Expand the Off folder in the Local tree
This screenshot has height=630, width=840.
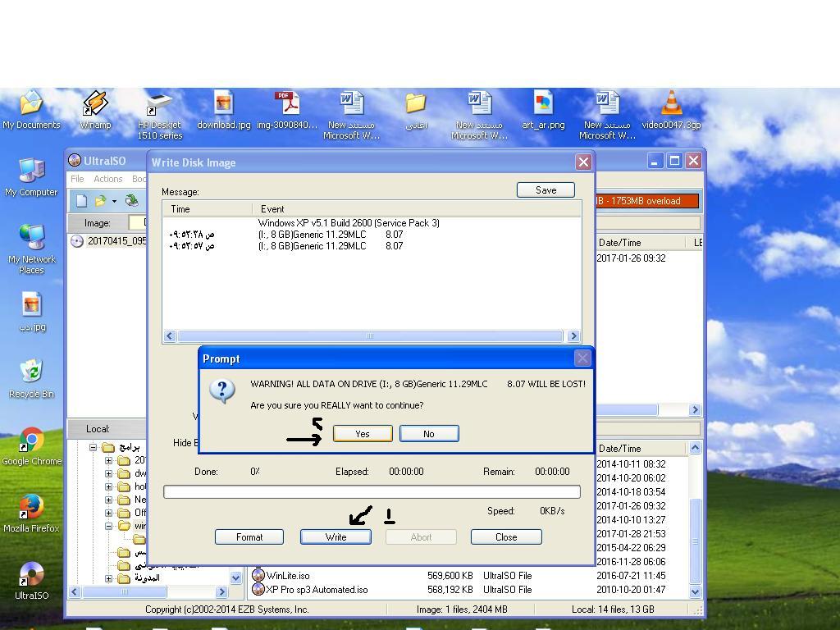(x=109, y=513)
